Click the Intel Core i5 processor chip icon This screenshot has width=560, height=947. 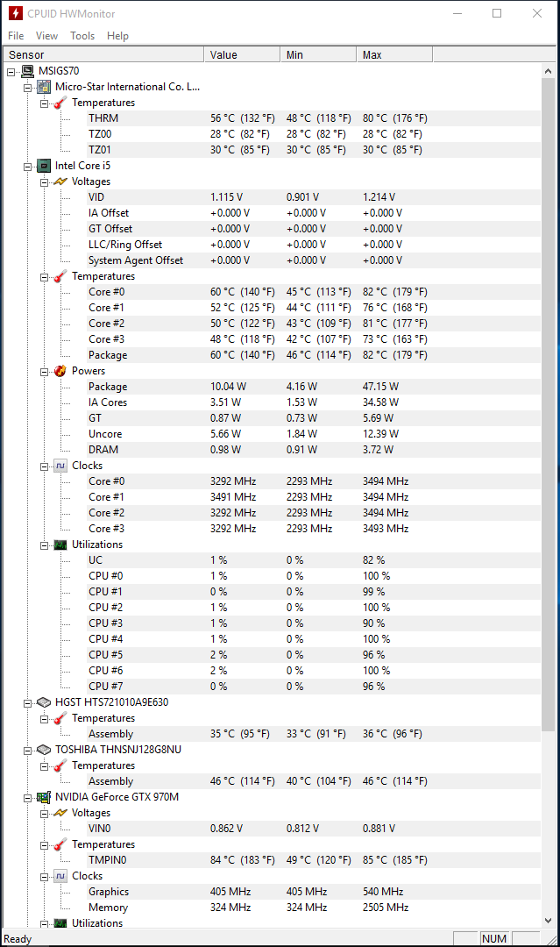pos(44,166)
